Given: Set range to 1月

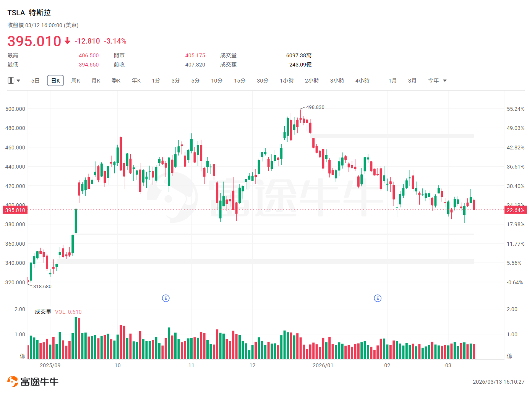Looking at the screenshot, I should (393, 81).
